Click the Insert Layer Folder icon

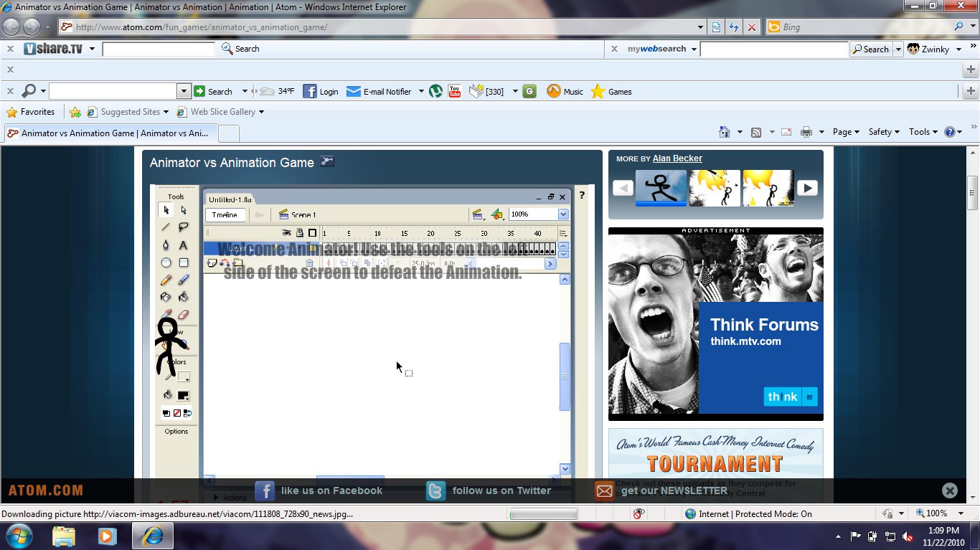click(237, 264)
